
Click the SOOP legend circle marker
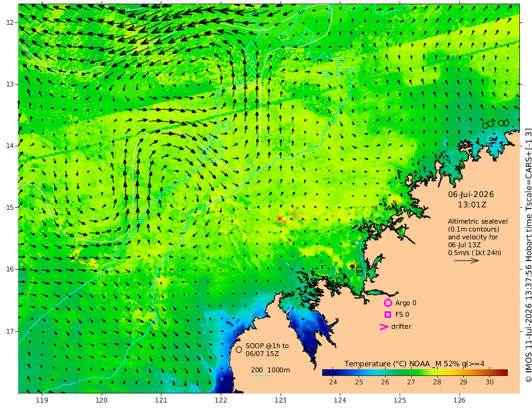coord(239,349)
